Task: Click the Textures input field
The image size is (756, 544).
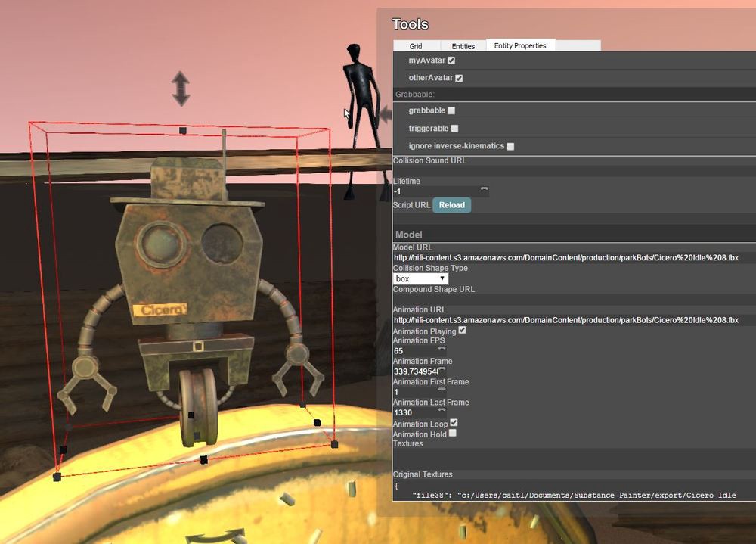Action: tap(575, 458)
